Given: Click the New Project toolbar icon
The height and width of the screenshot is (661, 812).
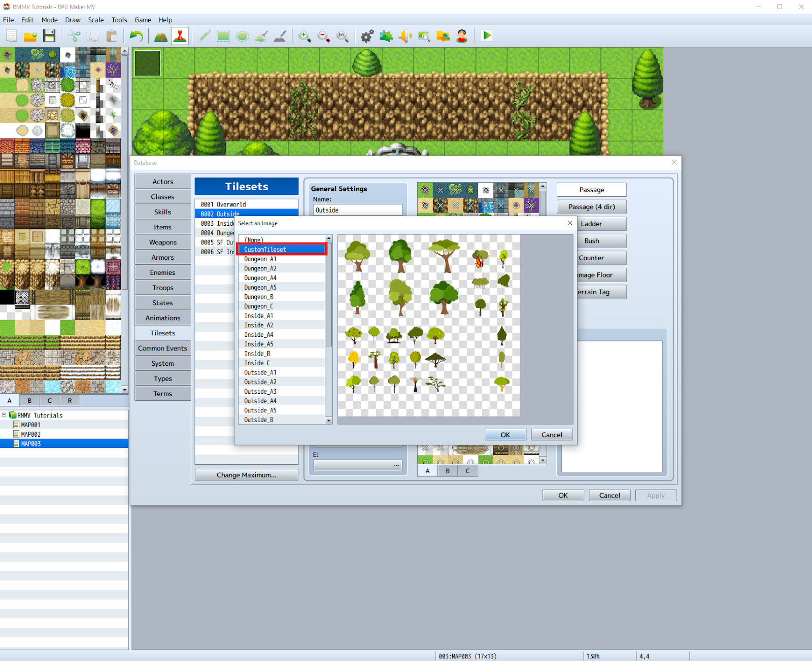Looking at the screenshot, I should (11, 36).
